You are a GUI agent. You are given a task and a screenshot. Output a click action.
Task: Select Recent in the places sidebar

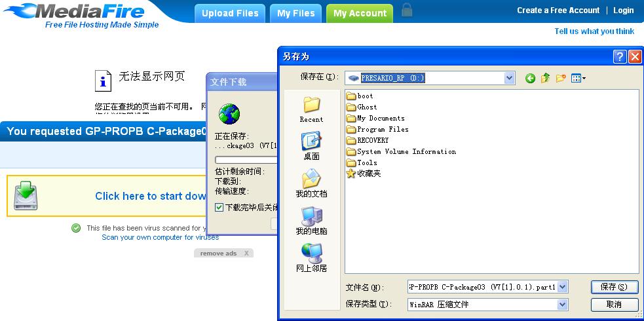(x=311, y=109)
